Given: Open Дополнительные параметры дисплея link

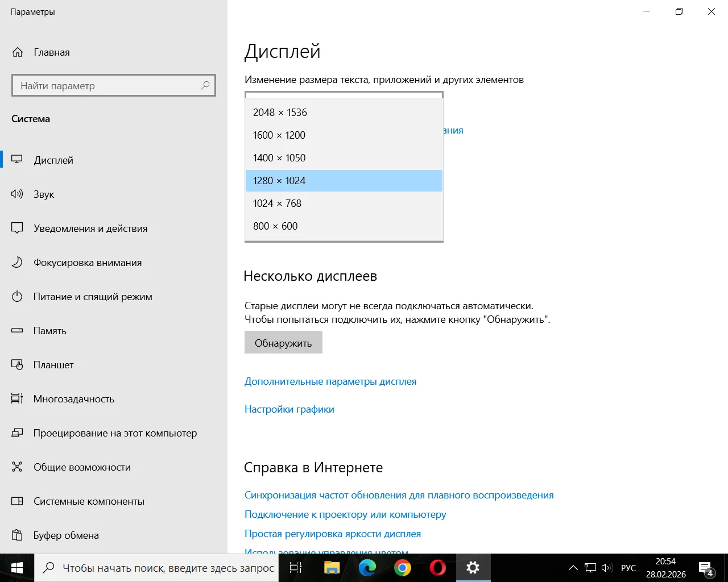Looking at the screenshot, I should tap(330, 381).
